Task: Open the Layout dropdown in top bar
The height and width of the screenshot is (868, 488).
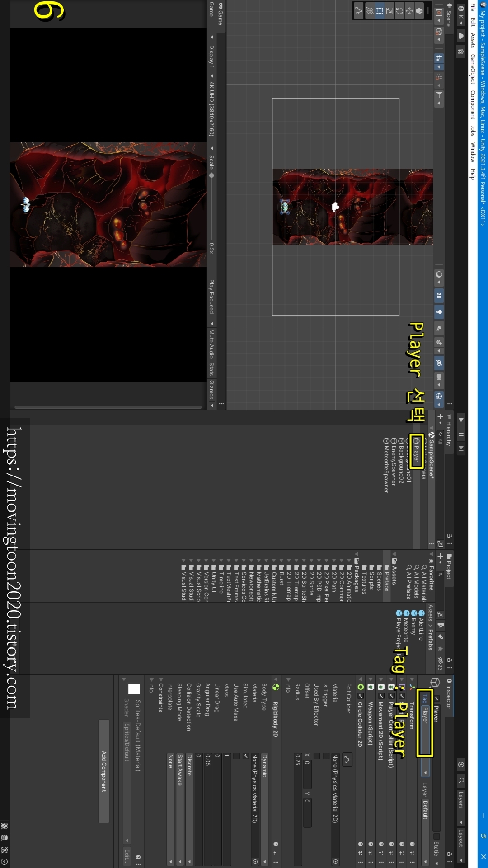Action: (461, 846)
